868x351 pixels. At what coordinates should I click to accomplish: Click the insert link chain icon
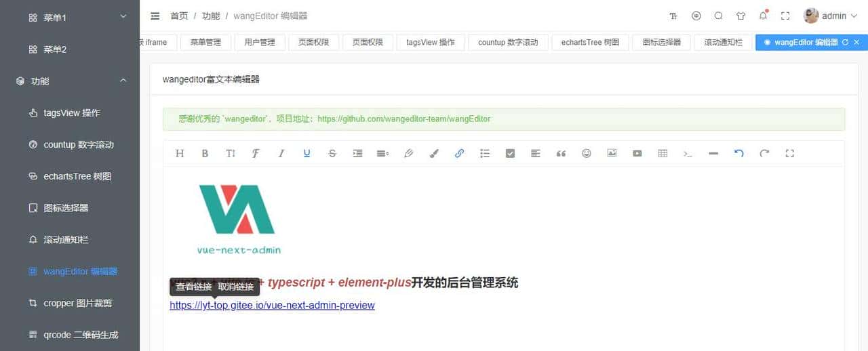tap(459, 154)
